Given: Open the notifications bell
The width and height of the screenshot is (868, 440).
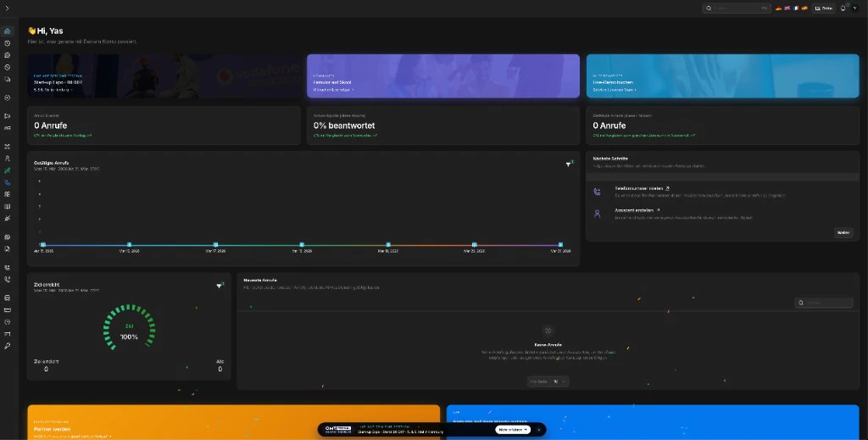Looking at the screenshot, I should tap(843, 8).
